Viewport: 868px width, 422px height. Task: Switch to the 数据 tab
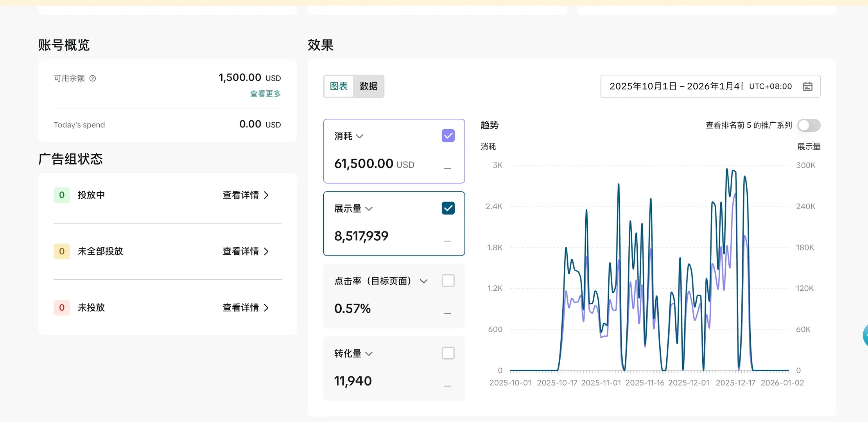point(368,86)
